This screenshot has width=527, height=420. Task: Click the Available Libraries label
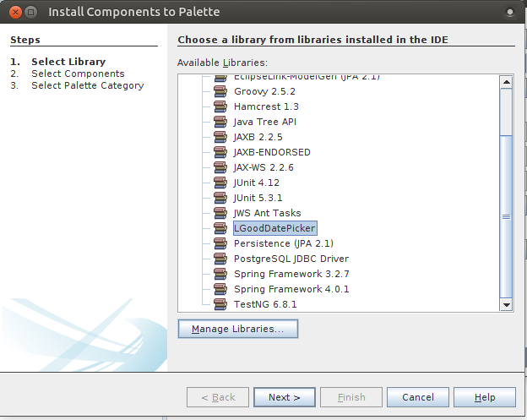tap(222, 63)
